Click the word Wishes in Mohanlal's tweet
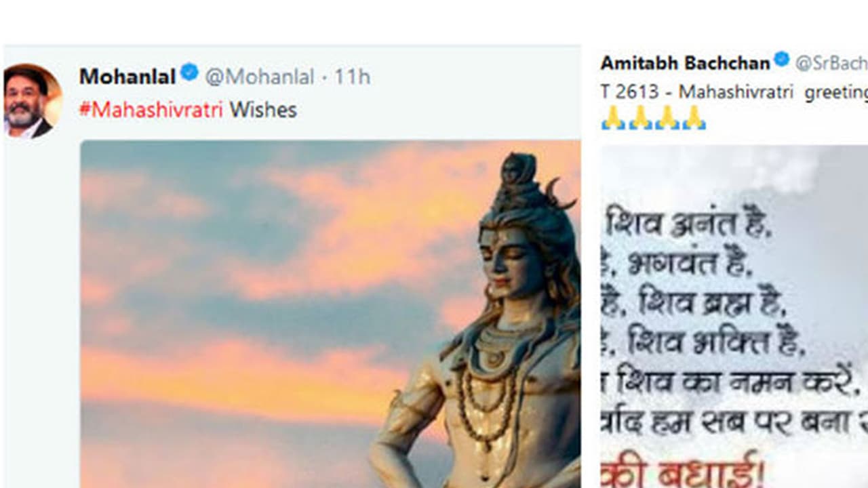This screenshot has width=868, height=488. click(x=263, y=110)
